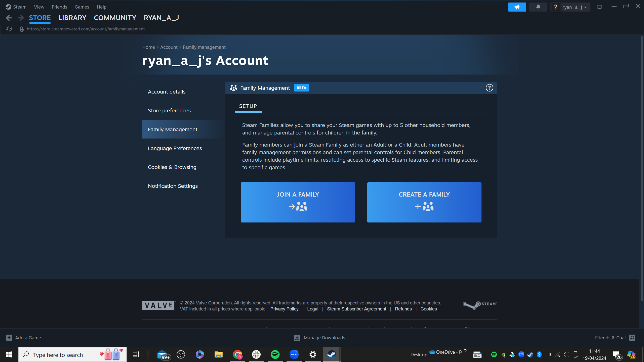This screenshot has height=362, width=644.
Task: Open File Explorer from the taskbar
Action: pos(218,354)
